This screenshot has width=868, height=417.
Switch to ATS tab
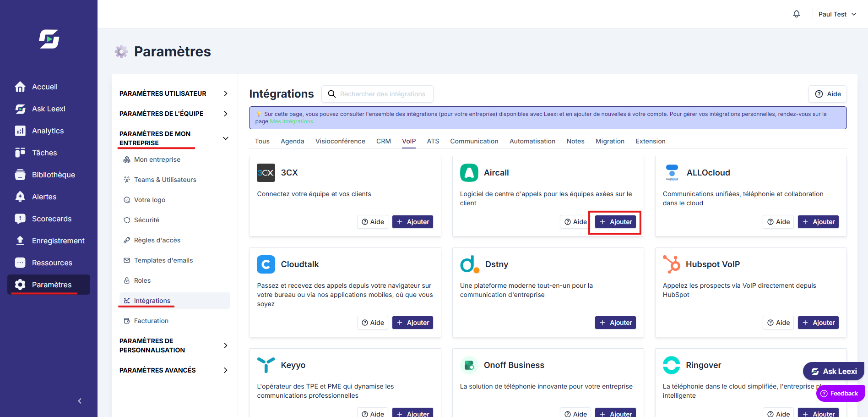click(433, 141)
